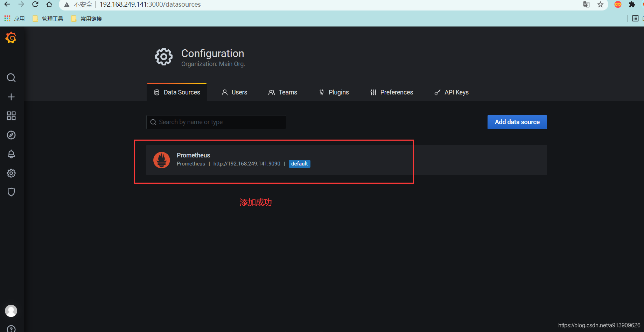Open the Configuration gear icon in the sidebar
This screenshot has height=332, width=644.
[x=11, y=173]
